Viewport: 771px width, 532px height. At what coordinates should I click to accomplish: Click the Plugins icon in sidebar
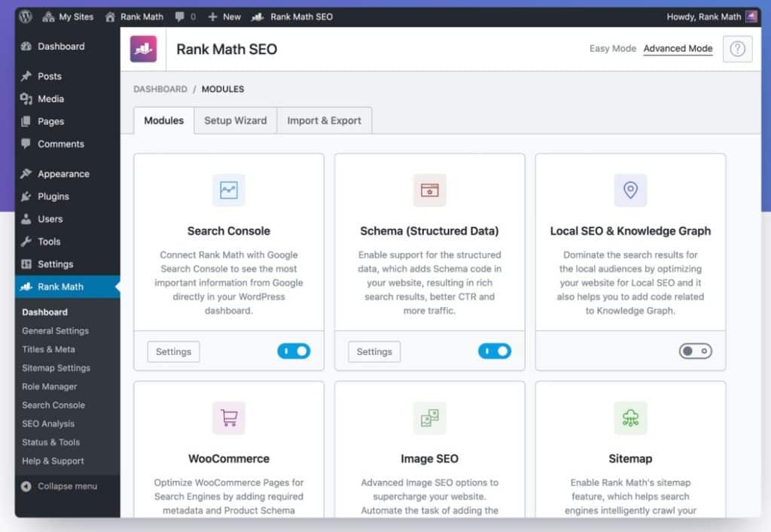pos(26,196)
